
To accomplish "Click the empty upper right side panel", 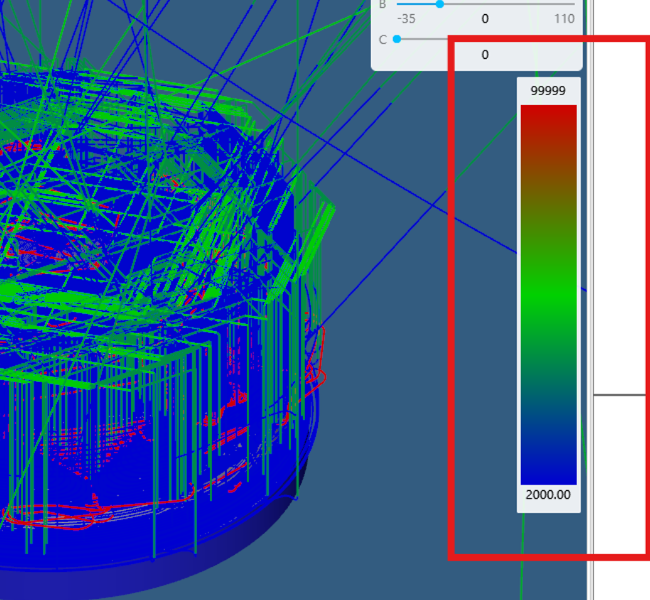I will (x=620, y=200).
